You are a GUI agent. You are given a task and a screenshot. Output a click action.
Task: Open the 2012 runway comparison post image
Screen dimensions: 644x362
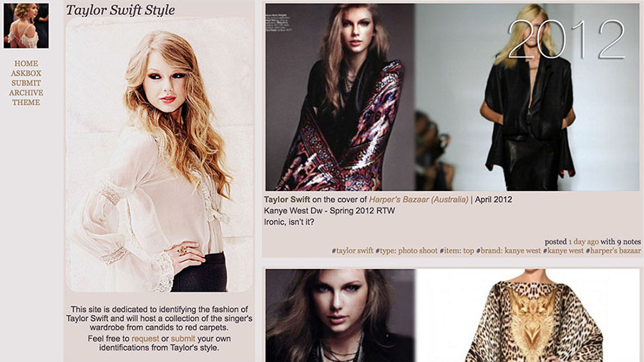tap(452, 97)
